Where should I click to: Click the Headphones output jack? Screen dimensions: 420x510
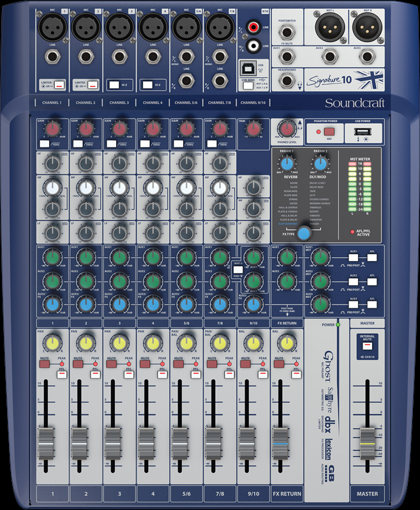point(287,80)
